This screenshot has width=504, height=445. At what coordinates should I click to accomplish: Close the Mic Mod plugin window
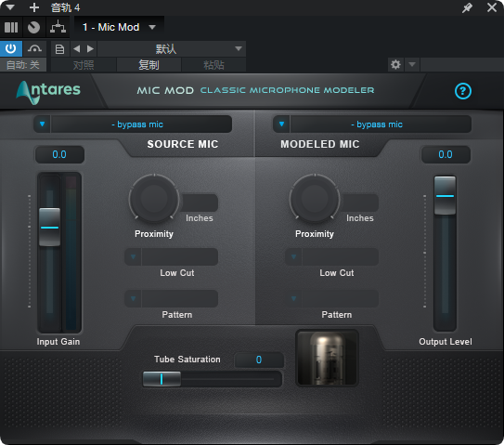(x=492, y=7)
